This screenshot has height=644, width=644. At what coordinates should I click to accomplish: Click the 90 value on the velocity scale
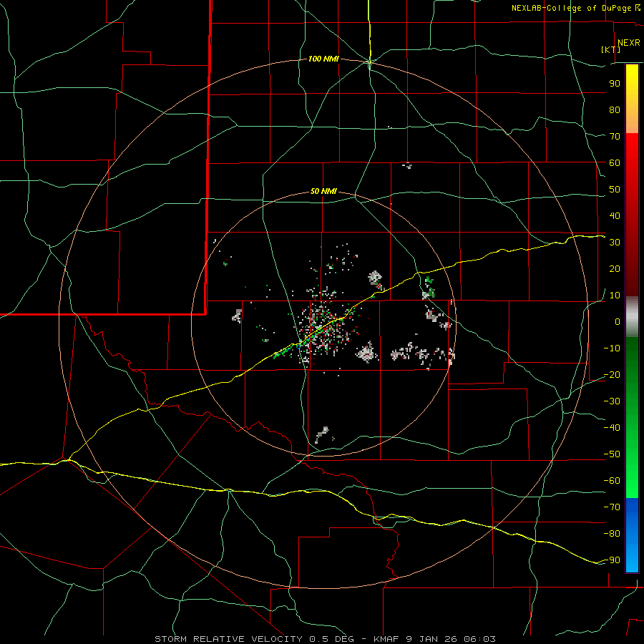[615, 84]
